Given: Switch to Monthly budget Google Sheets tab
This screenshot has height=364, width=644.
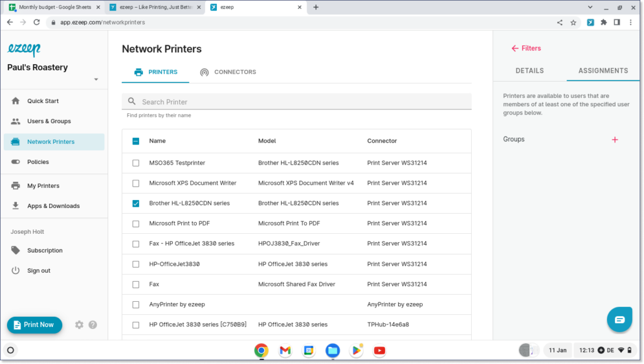Looking at the screenshot, I should click(x=55, y=8).
